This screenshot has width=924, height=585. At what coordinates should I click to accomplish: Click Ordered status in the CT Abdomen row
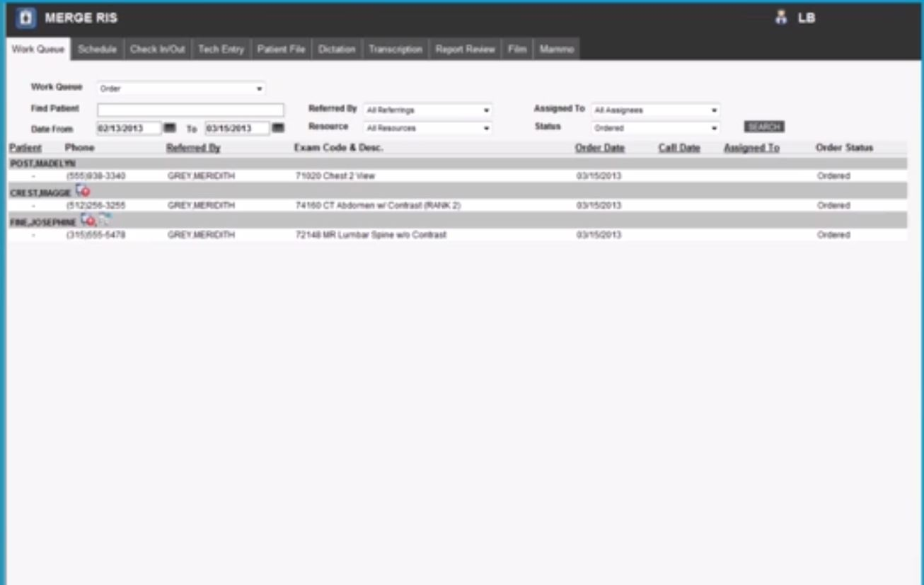[833, 206]
